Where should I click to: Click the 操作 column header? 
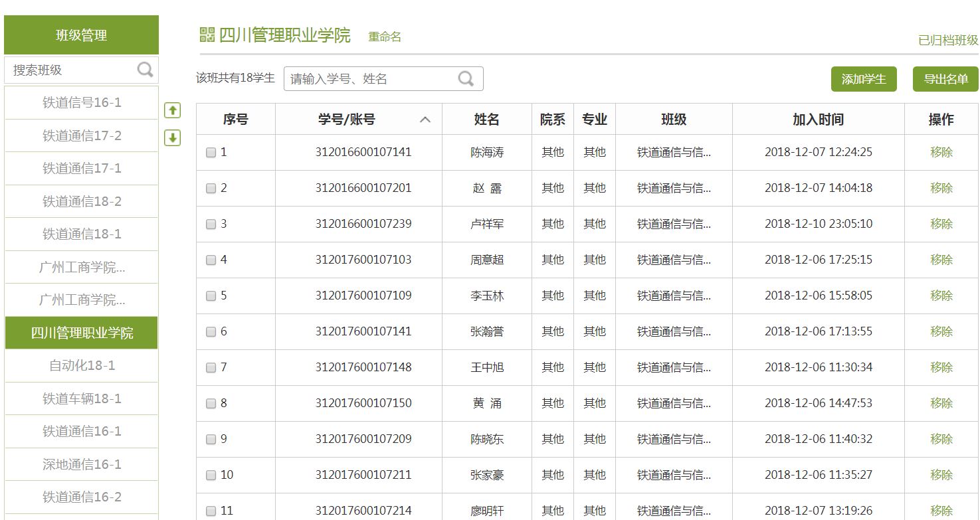coord(941,120)
